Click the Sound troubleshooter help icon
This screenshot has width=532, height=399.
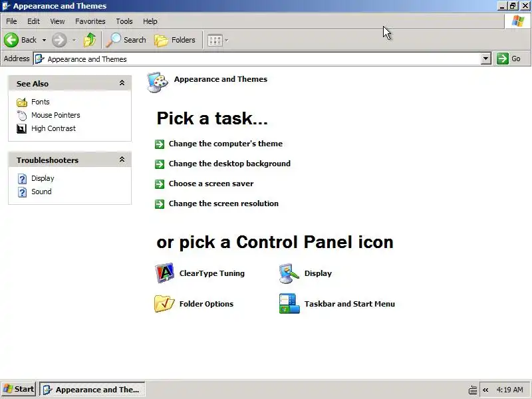click(x=22, y=192)
